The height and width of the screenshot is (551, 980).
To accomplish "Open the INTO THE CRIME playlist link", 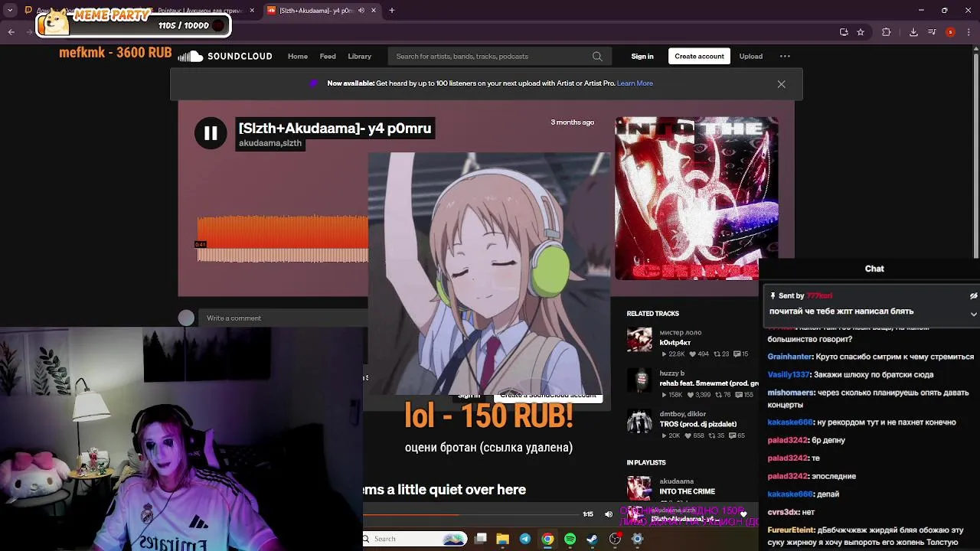I will 687,491.
